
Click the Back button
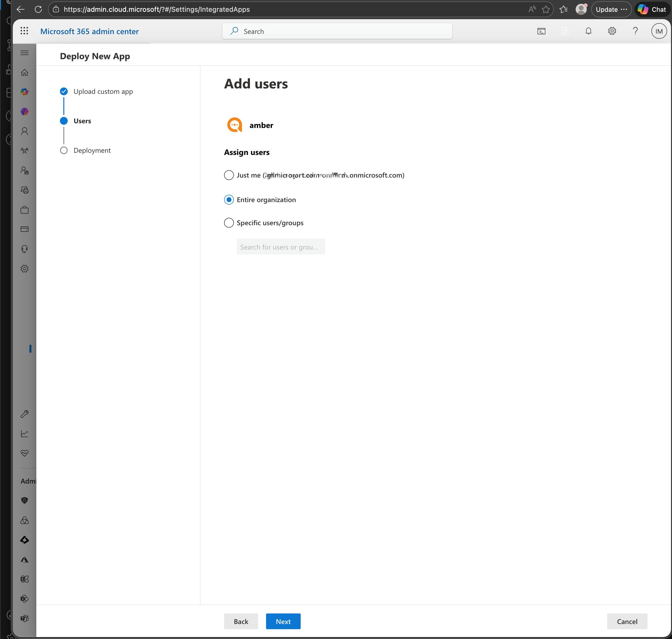pyautogui.click(x=241, y=622)
